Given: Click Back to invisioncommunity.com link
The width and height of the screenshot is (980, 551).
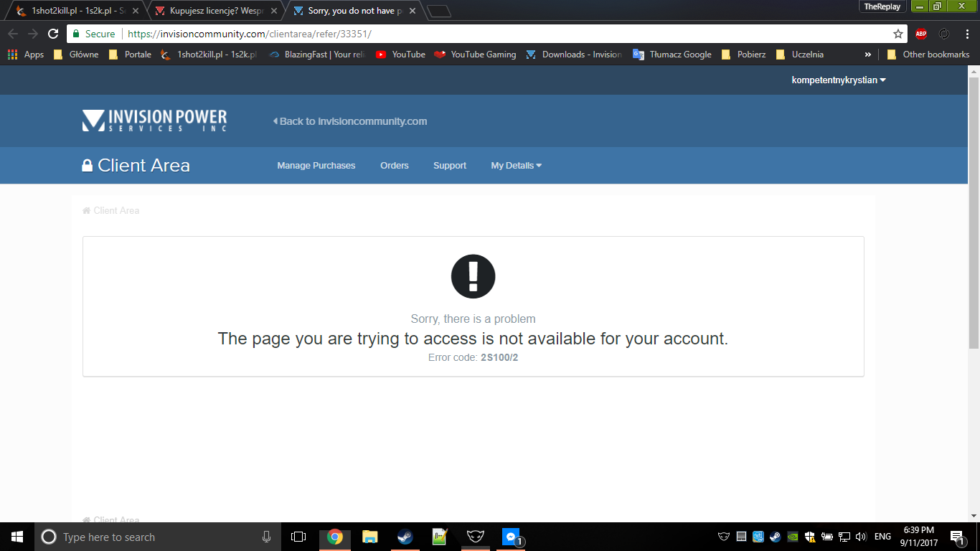Looking at the screenshot, I should tap(350, 121).
